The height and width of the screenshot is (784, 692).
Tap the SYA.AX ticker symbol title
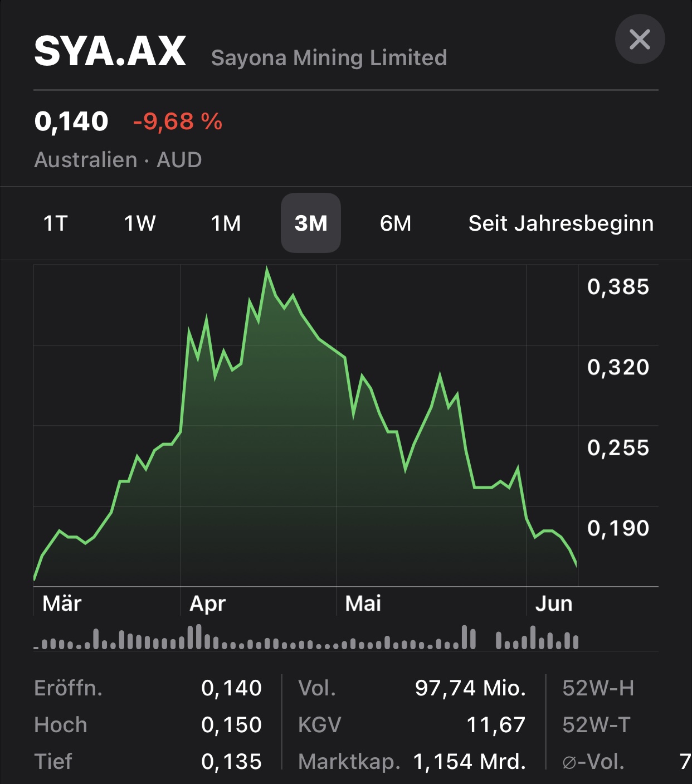110,51
